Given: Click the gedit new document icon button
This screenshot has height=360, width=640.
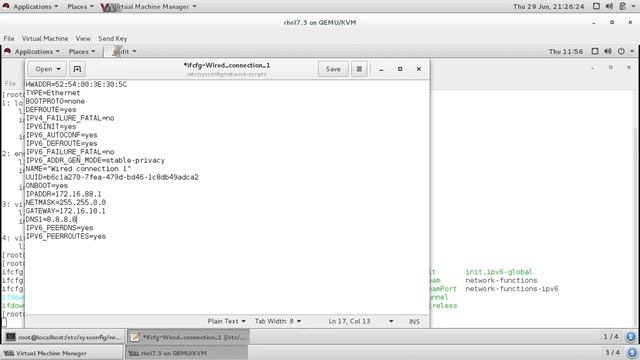Looking at the screenshot, I should [77, 69].
